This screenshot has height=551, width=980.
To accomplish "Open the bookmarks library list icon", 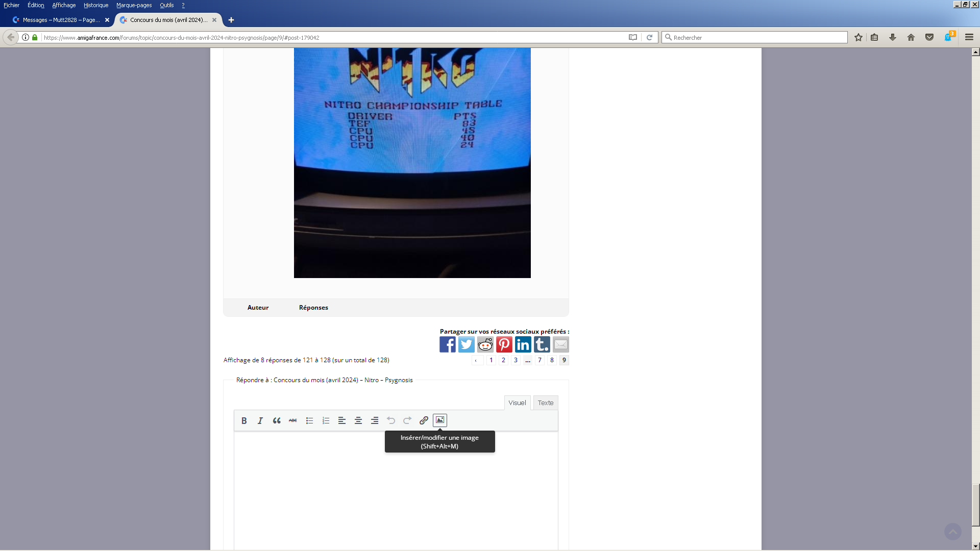I will 874,37.
